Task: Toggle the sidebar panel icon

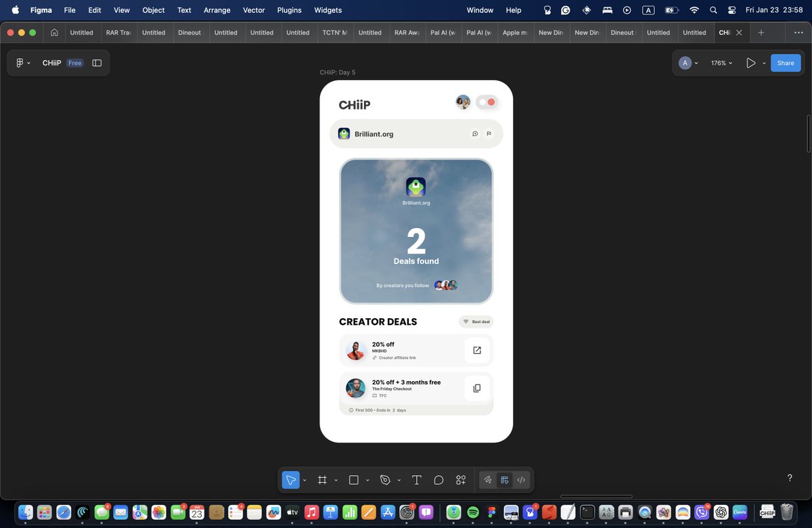Action: 97,63
